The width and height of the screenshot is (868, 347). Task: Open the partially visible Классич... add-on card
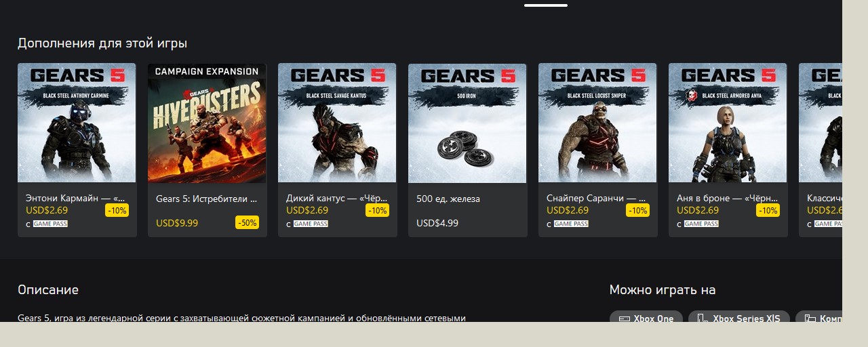821,150
